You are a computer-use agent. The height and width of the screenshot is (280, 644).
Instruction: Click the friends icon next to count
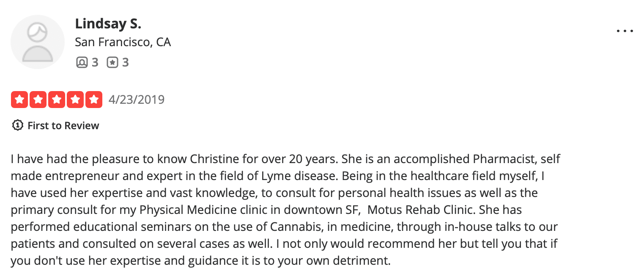coord(81,63)
